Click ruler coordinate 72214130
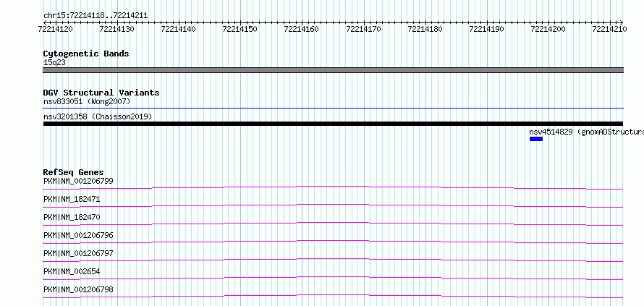 click(x=117, y=29)
